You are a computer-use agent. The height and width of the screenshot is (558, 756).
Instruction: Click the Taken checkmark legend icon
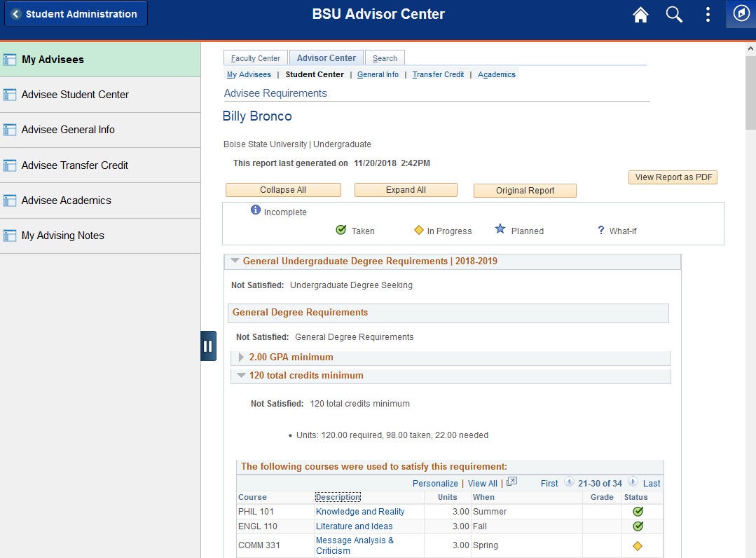[x=341, y=229]
